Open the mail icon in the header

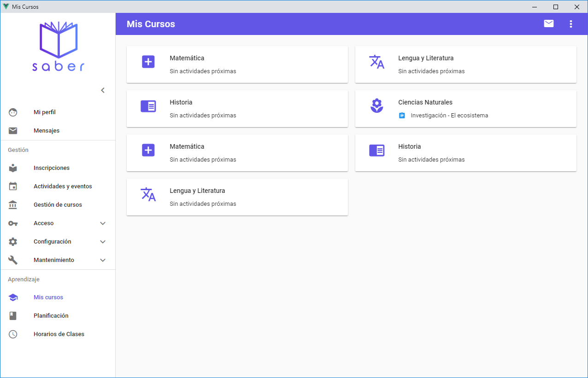pos(549,24)
